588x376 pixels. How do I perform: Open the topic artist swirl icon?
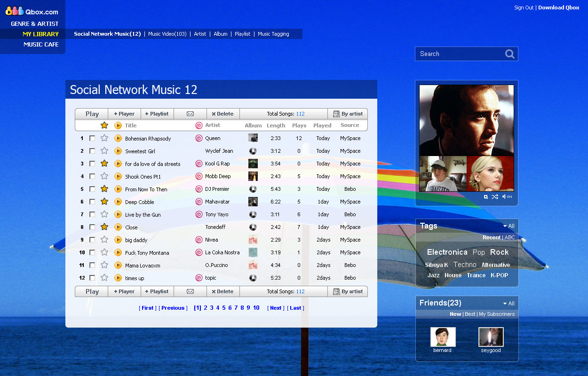click(199, 278)
